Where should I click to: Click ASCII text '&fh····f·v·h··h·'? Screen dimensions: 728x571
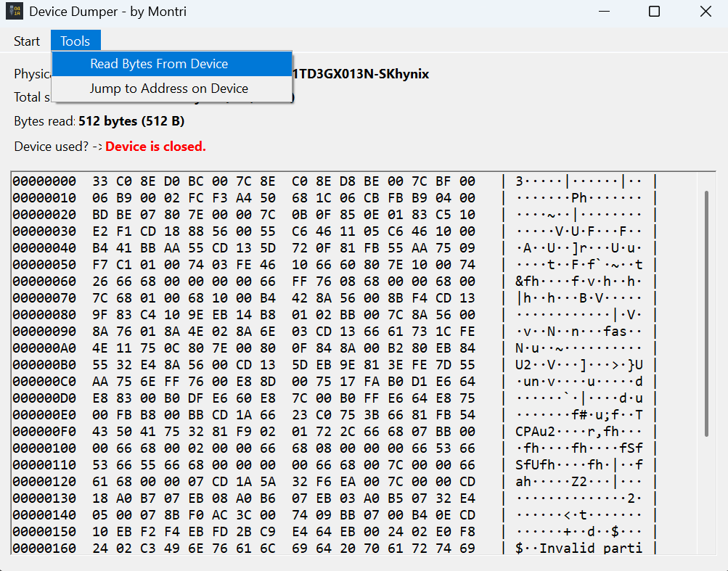pos(579,282)
